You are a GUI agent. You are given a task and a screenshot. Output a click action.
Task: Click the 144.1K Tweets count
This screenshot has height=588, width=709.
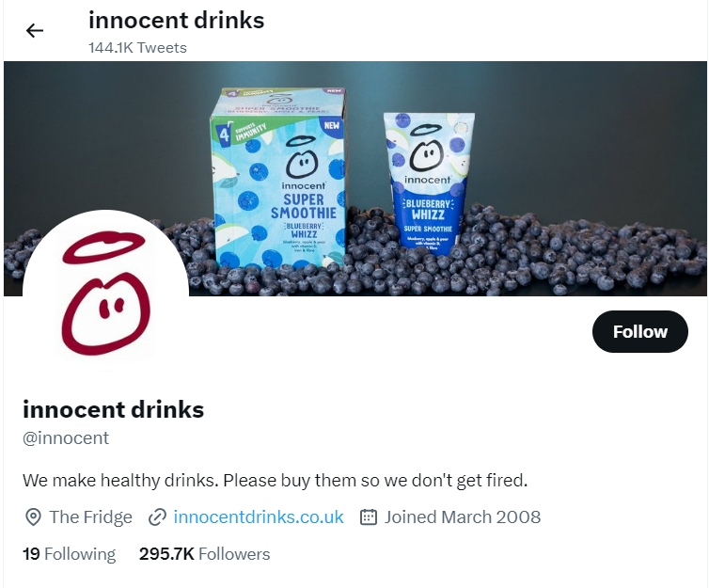(137, 47)
